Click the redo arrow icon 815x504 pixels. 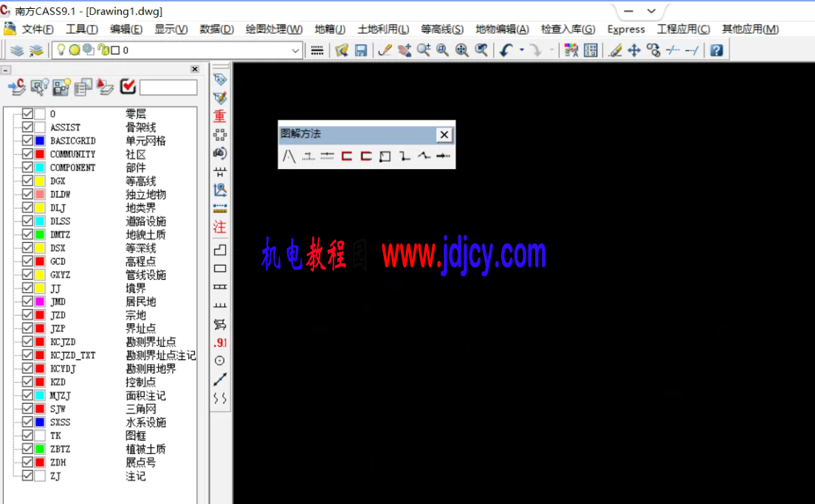click(x=536, y=50)
